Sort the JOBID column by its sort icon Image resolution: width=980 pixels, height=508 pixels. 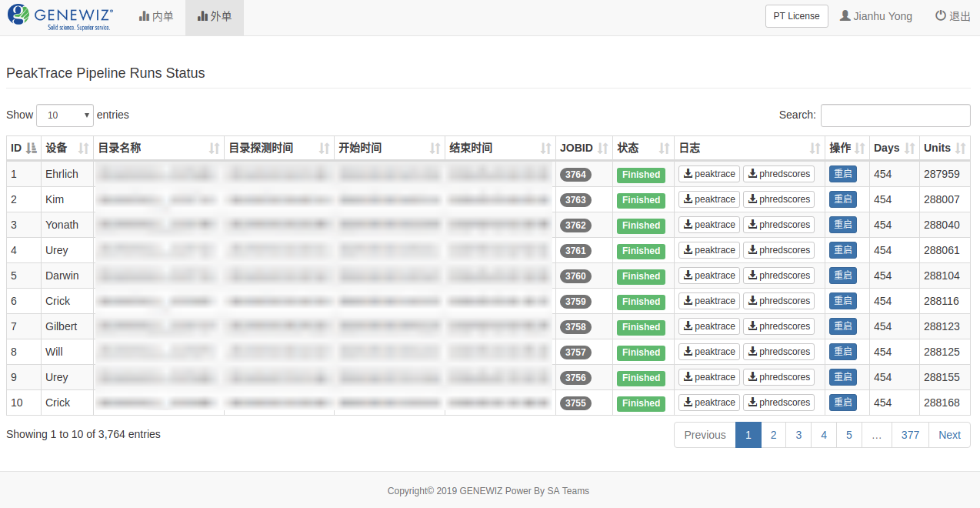602,148
